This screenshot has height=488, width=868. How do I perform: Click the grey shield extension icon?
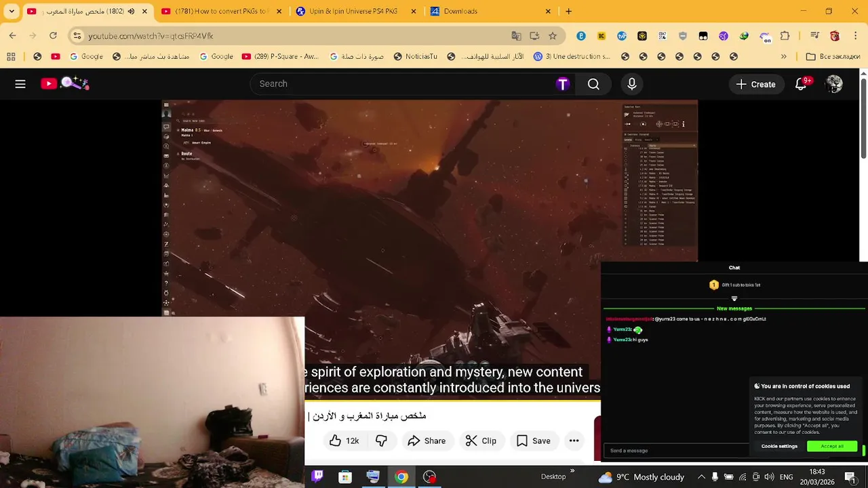tap(683, 36)
